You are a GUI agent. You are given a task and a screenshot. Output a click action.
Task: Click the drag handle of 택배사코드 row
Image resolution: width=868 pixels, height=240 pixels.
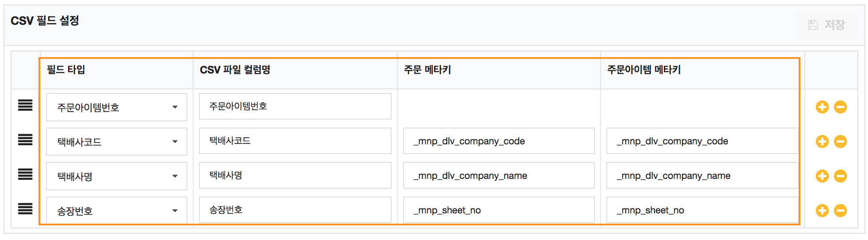click(x=25, y=140)
